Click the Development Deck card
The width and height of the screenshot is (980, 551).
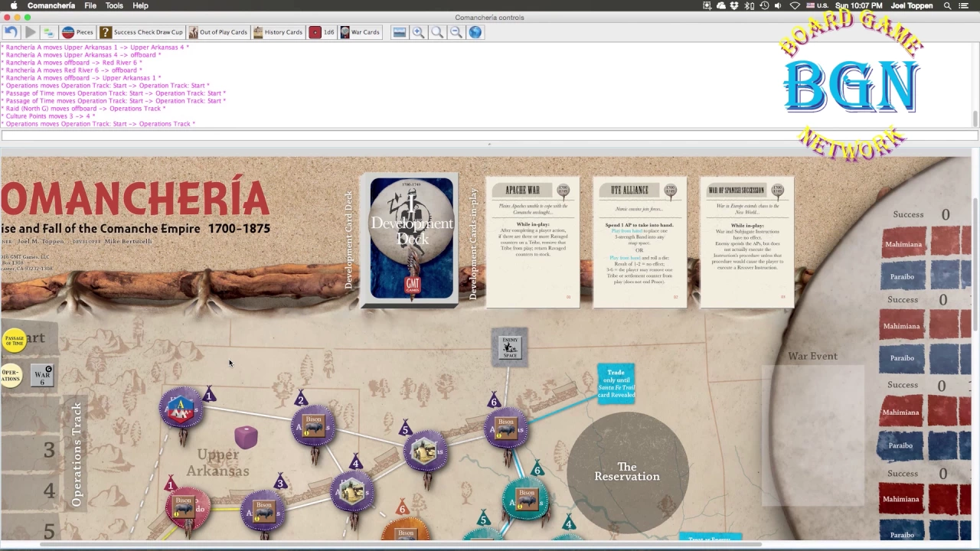pos(412,238)
